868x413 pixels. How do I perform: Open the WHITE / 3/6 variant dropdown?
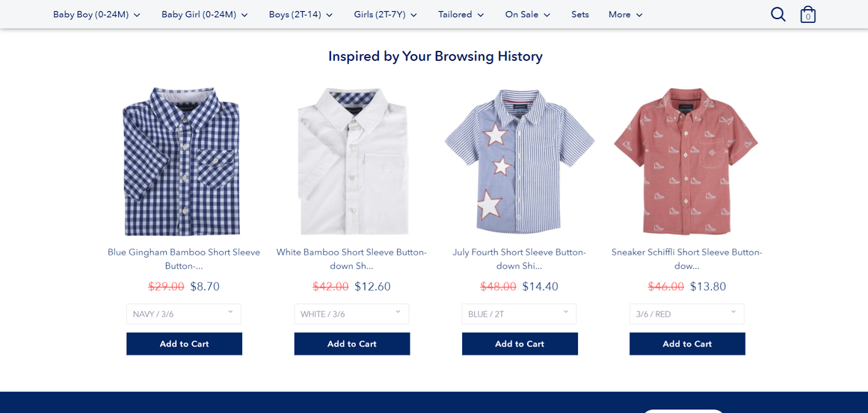pyautogui.click(x=352, y=314)
